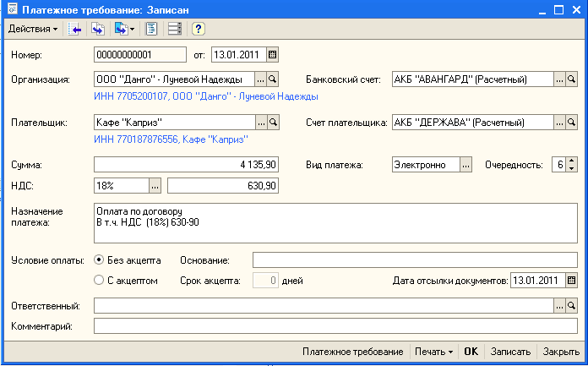Screen dimensions: 588x366
Task: Open calendar picker next to document date
Action: coord(272,55)
